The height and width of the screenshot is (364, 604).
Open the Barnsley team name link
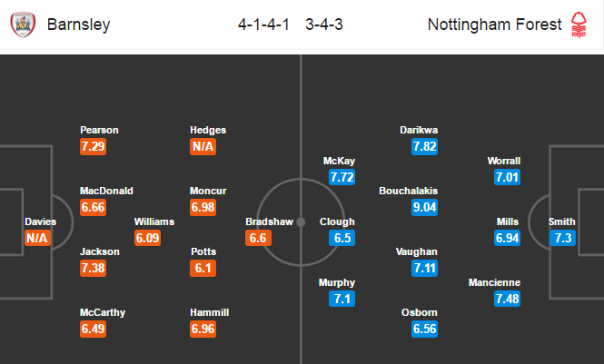(79, 25)
